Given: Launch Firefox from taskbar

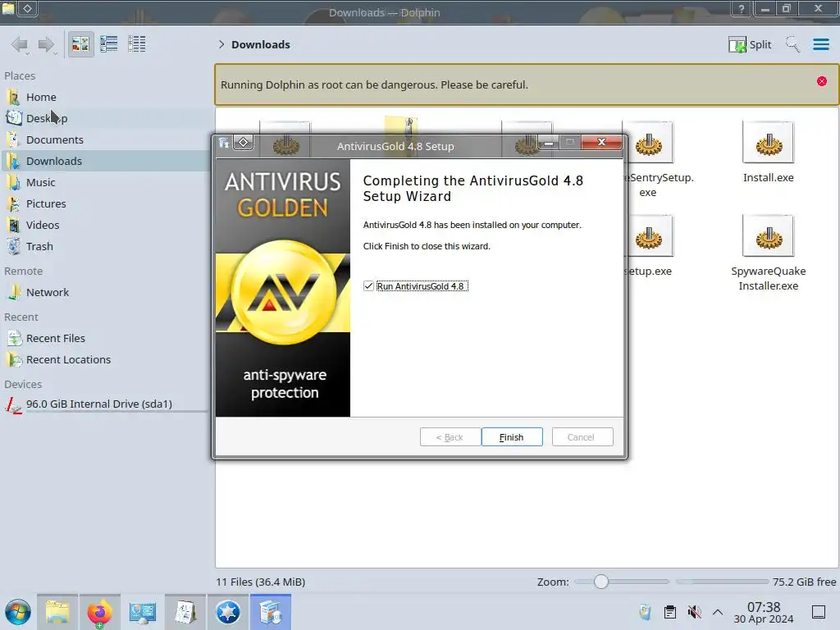Looking at the screenshot, I should (99, 612).
